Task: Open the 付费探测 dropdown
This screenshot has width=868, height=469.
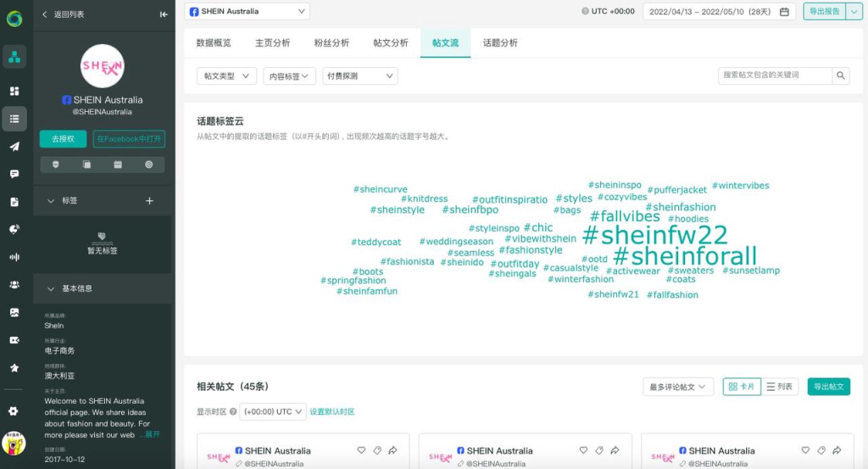Action: coord(360,76)
